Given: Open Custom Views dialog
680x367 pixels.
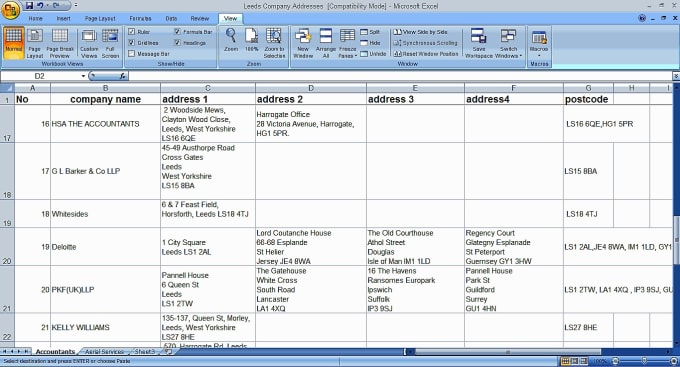Looking at the screenshot, I should tap(89, 43).
